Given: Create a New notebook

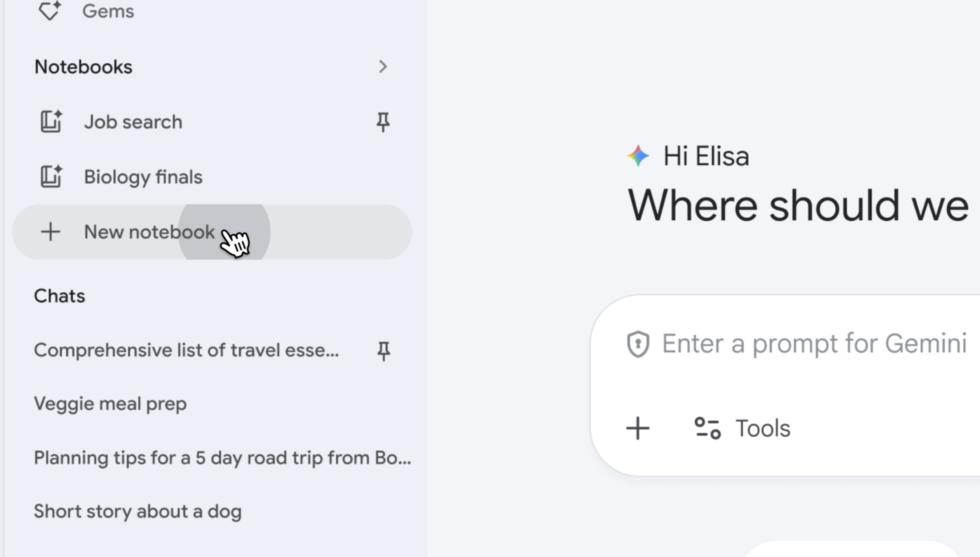Looking at the screenshot, I should 149,232.
